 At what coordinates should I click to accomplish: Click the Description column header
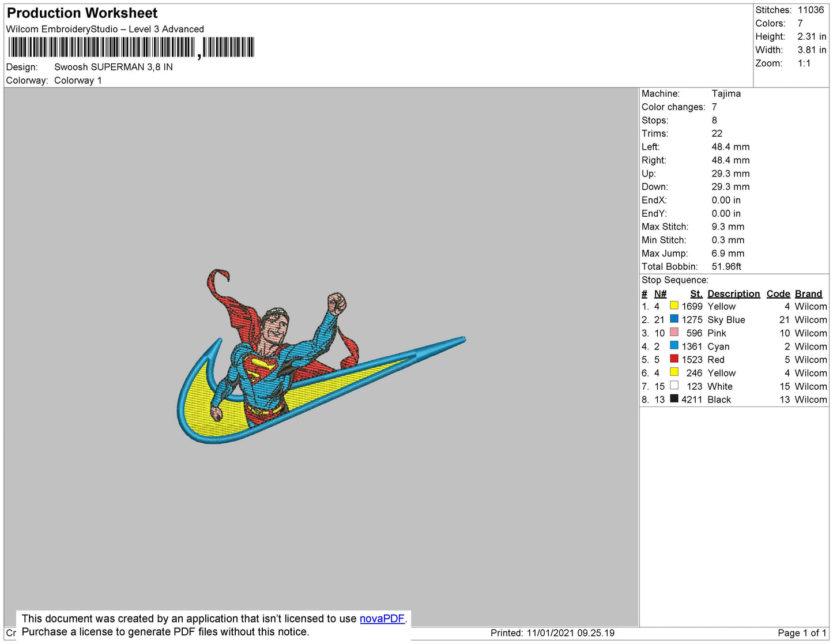(x=733, y=293)
